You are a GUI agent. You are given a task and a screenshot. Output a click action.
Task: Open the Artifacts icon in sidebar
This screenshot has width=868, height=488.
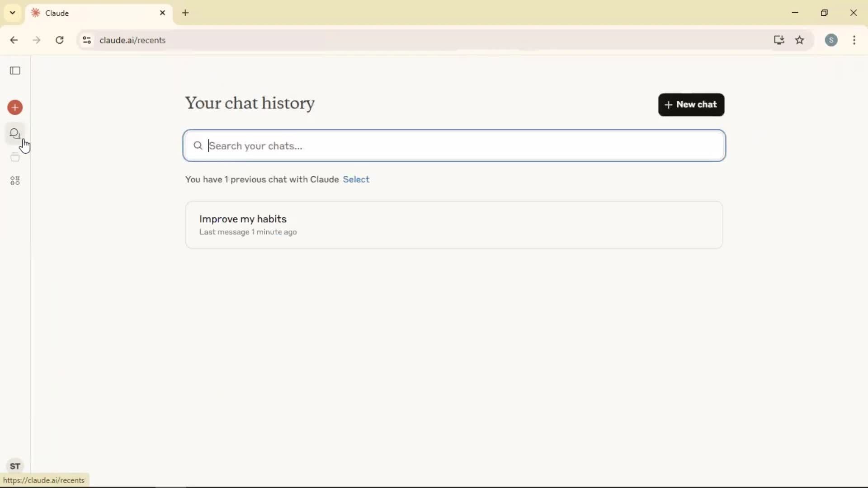click(15, 181)
